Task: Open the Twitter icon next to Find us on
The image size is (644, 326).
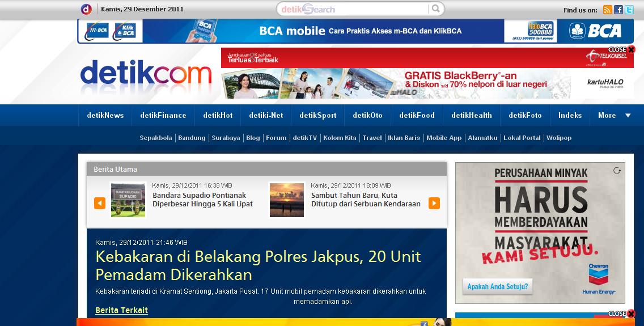Action: (629, 10)
